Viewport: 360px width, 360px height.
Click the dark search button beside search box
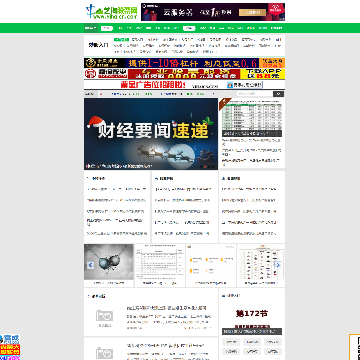[279, 94]
